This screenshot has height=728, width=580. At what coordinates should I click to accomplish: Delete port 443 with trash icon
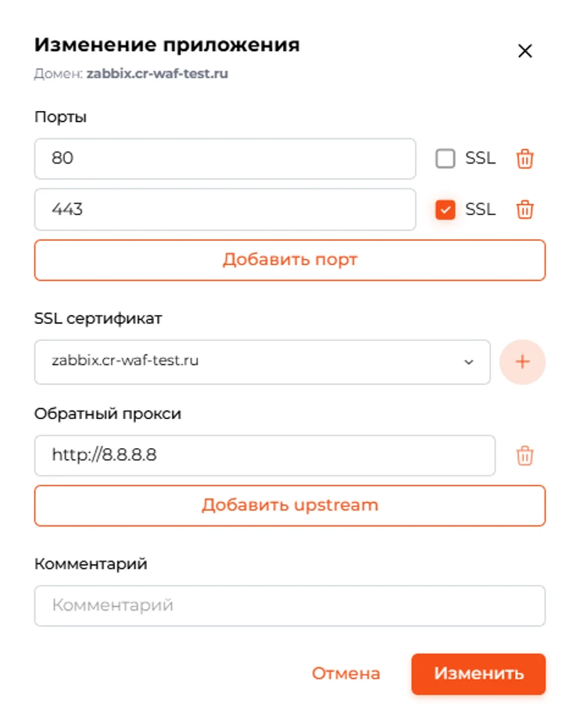[525, 210]
